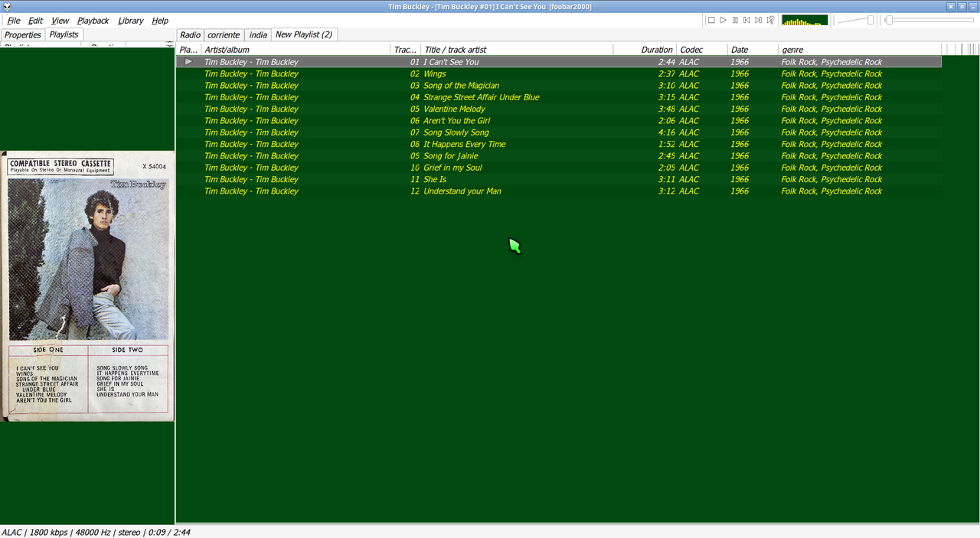The height and width of the screenshot is (538, 980).
Task: Click the Stop playback button
Action: [x=711, y=21]
